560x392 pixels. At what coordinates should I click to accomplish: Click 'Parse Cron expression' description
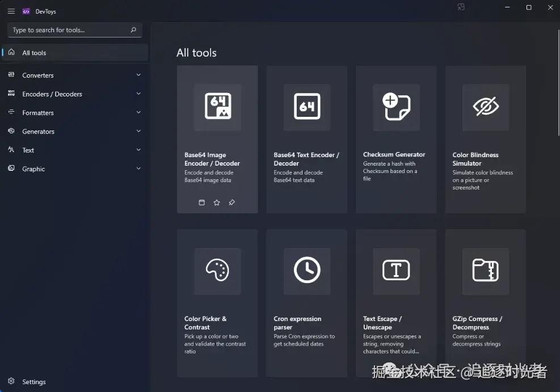tap(304, 340)
